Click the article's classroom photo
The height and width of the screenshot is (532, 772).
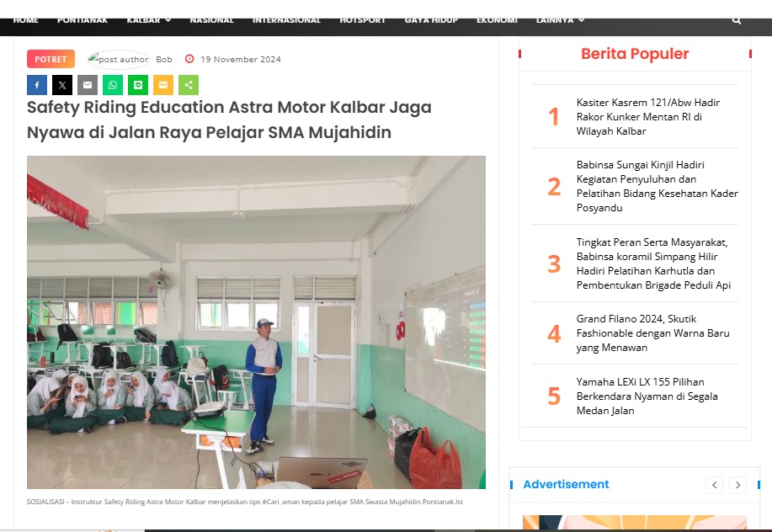point(256,322)
